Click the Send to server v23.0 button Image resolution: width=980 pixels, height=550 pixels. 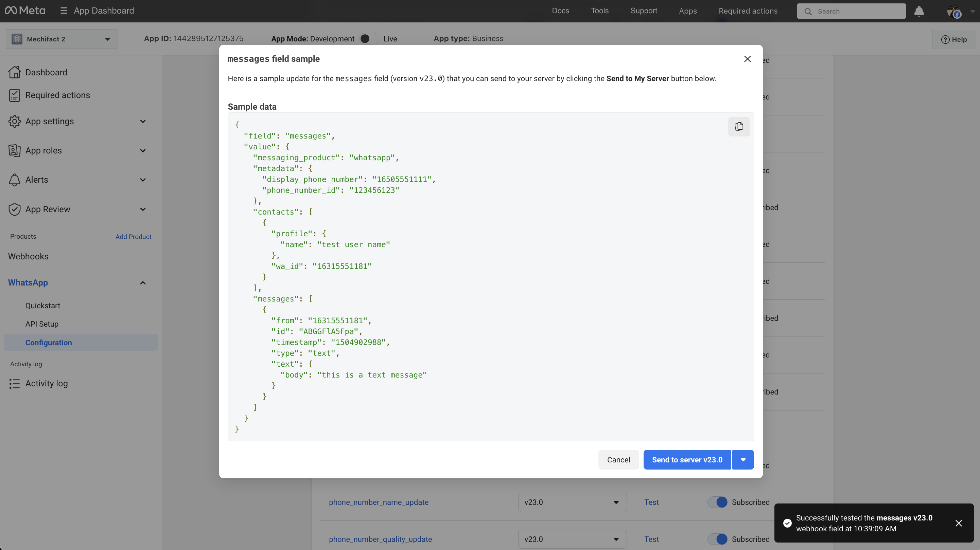click(687, 460)
